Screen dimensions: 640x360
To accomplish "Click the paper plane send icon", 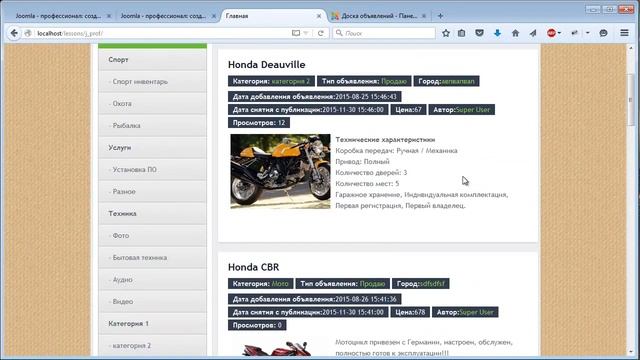I will point(533,33).
